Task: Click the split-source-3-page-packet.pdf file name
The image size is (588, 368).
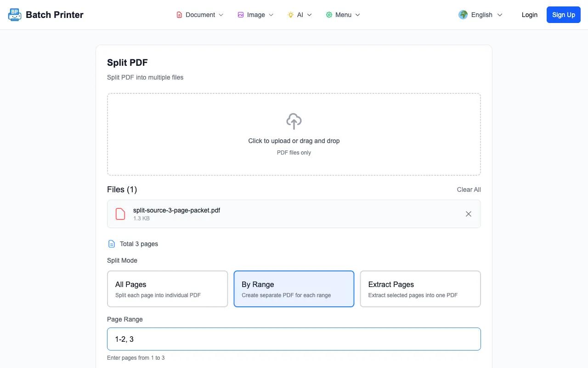Action: (x=177, y=210)
